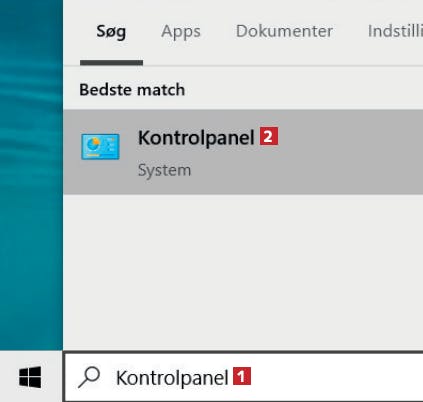This screenshot has height=402, width=423.
Task: Switch to the Søg tab
Action: [x=111, y=32]
